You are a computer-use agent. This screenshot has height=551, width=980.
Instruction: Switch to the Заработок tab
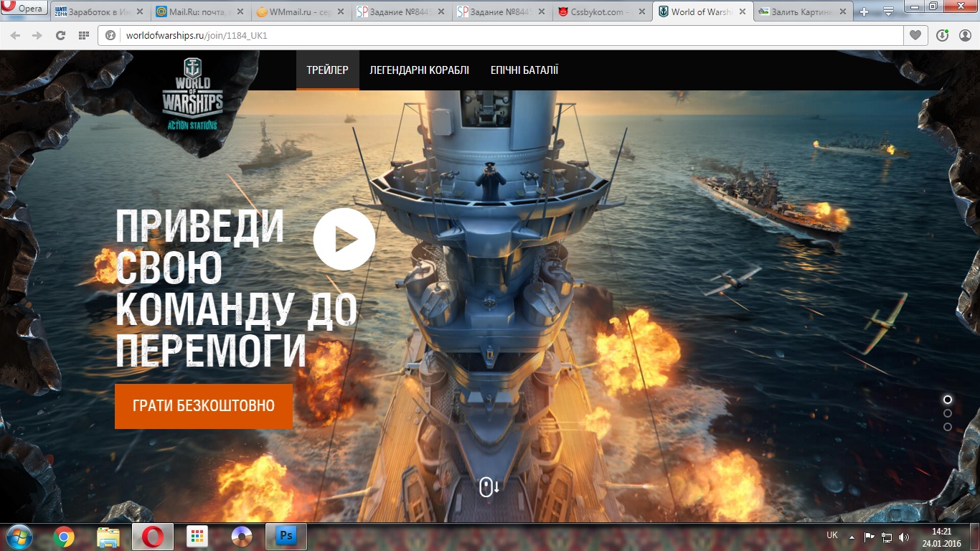click(100, 12)
